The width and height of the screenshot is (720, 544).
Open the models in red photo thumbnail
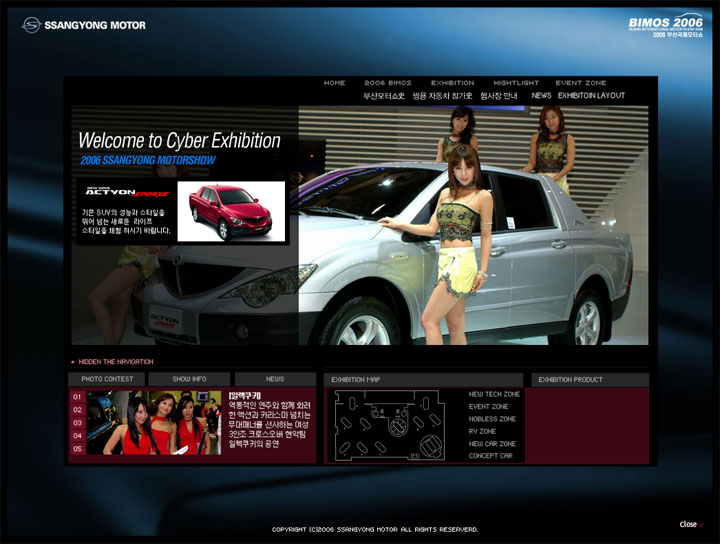pyautogui.click(x=153, y=423)
